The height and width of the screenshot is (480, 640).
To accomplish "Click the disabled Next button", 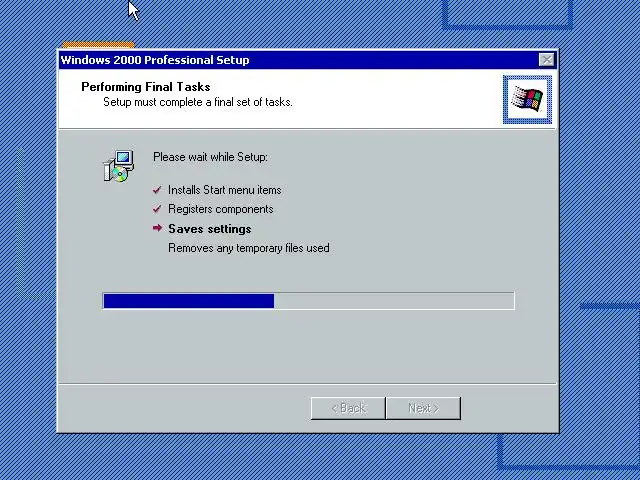I will (x=423, y=408).
